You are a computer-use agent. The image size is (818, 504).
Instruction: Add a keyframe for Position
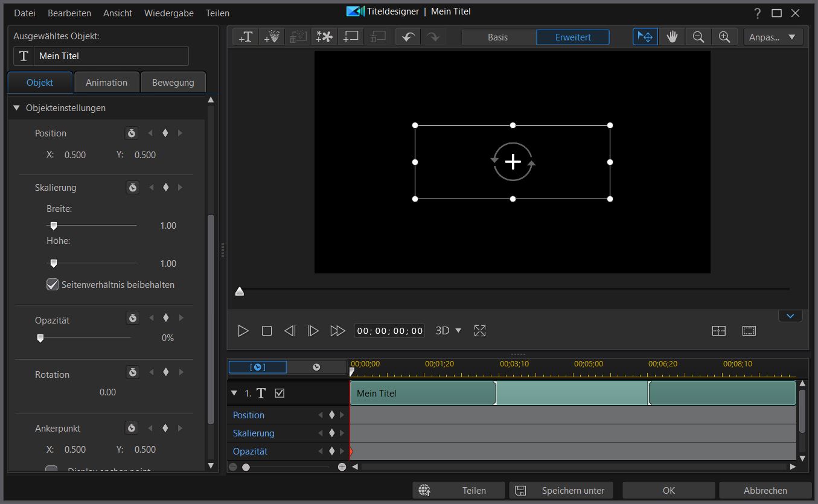165,133
